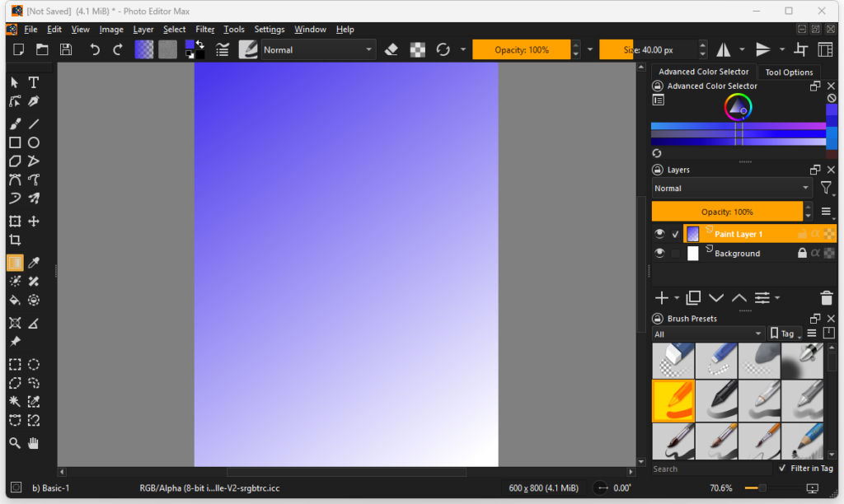Open the Layer menu

pyautogui.click(x=143, y=30)
